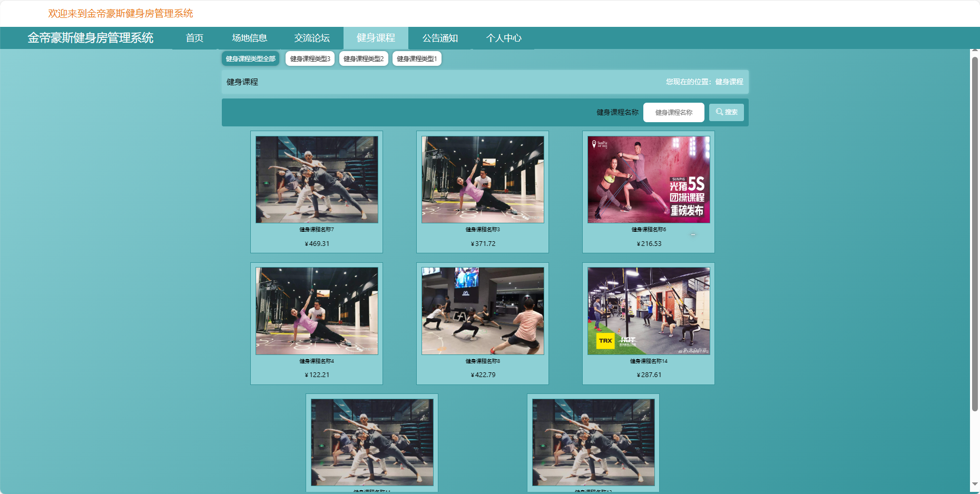Focus the 健身课程名称 search input
This screenshot has width=980, height=494.
[674, 112]
